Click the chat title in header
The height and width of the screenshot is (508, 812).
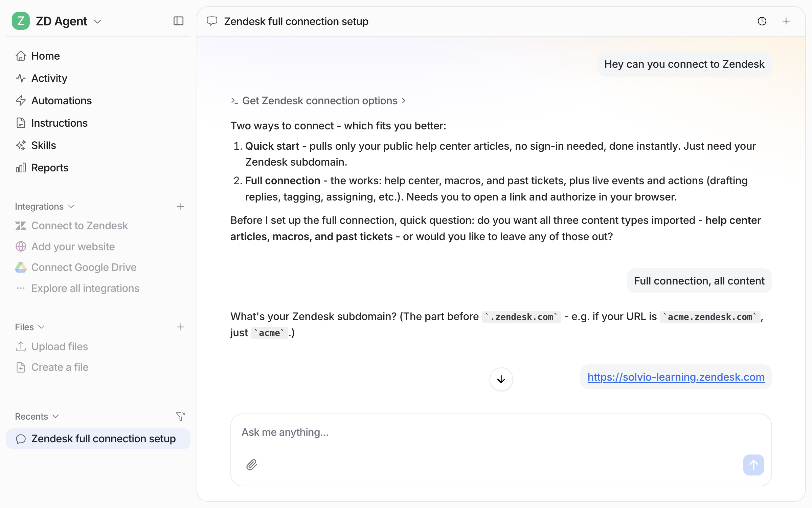click(x=296, y=21)
